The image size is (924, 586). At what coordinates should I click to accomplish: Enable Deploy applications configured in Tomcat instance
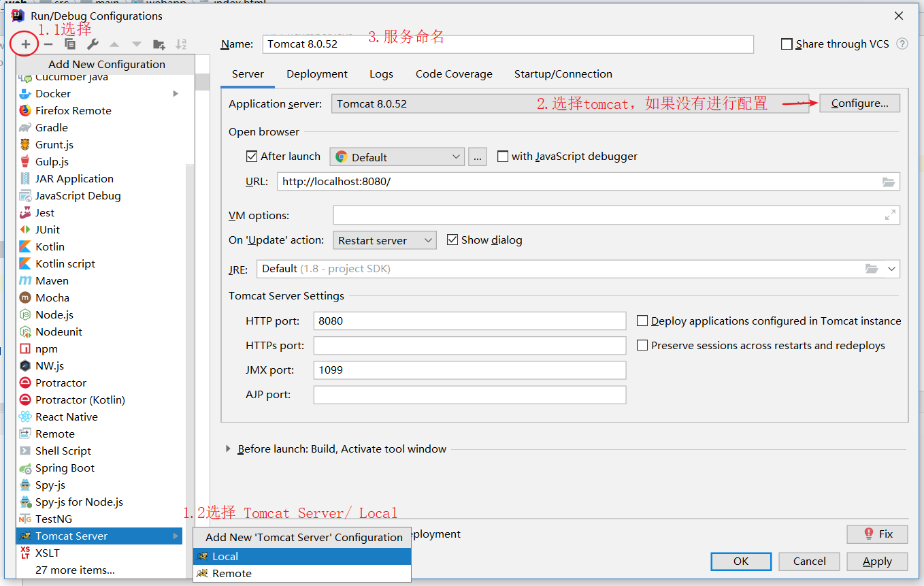tap(642, 321)
